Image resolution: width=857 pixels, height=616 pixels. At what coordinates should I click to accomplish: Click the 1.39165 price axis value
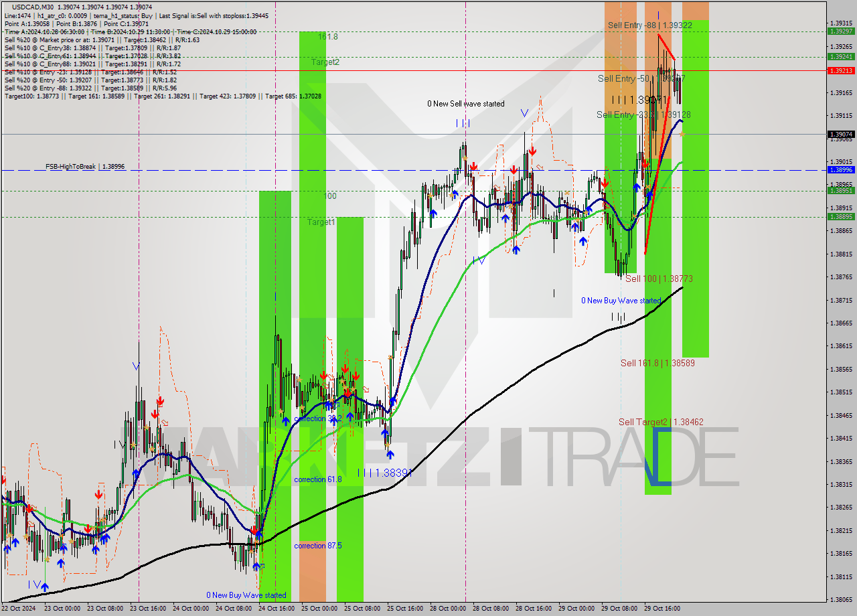[841, 92]
